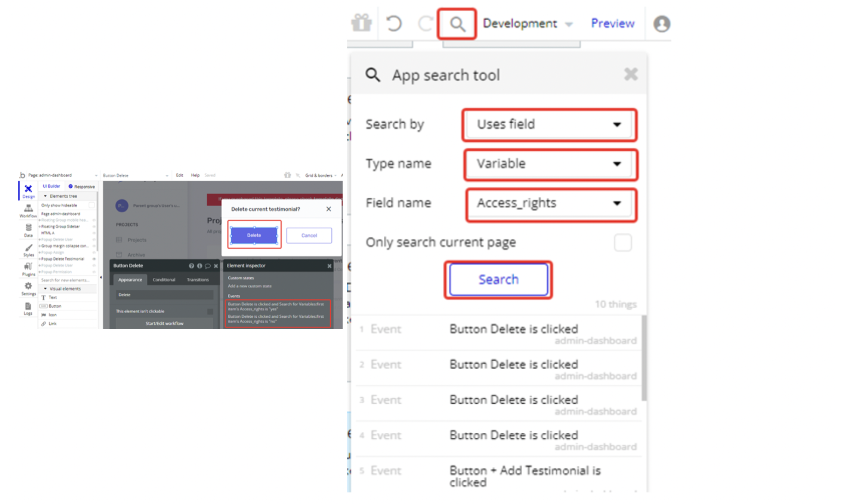Open the Search by dropdown

click(549, 125)
